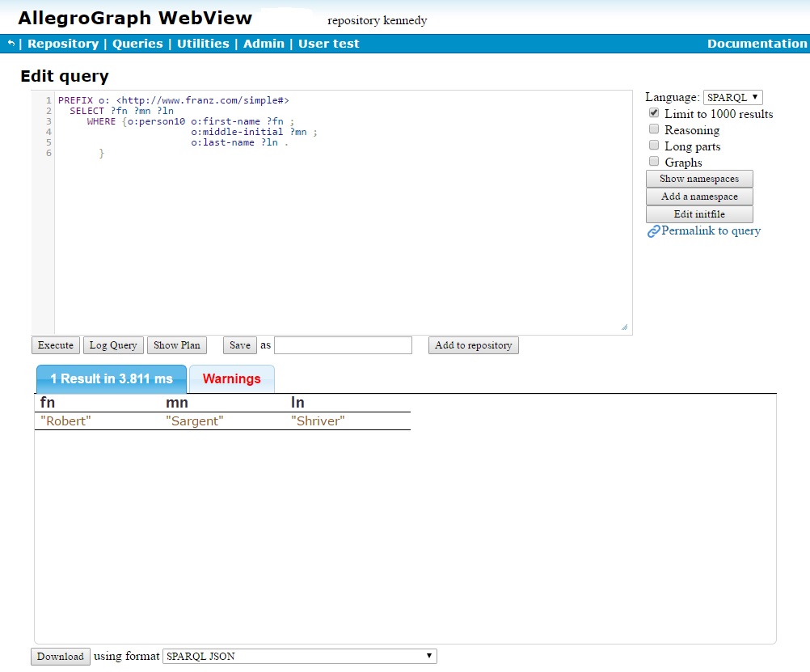The width and height of the screenshot is (810, 672).
Task: Click the resize handle of the query editor
Action: pyautogui.click(x=624, y=328)
